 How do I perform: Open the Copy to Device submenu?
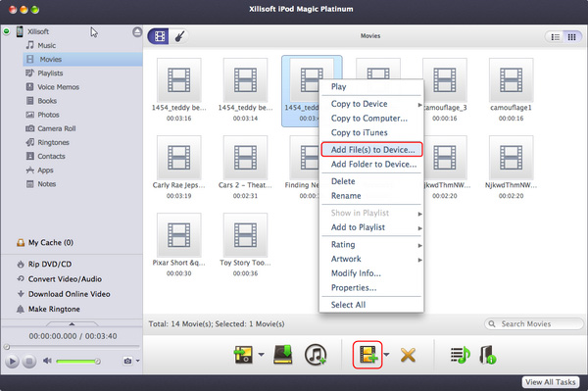point(371,104)
